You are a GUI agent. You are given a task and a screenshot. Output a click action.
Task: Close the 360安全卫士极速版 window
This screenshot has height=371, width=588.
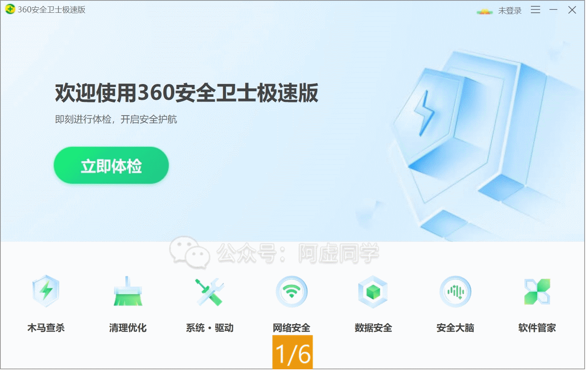click(x=572, y=9)
